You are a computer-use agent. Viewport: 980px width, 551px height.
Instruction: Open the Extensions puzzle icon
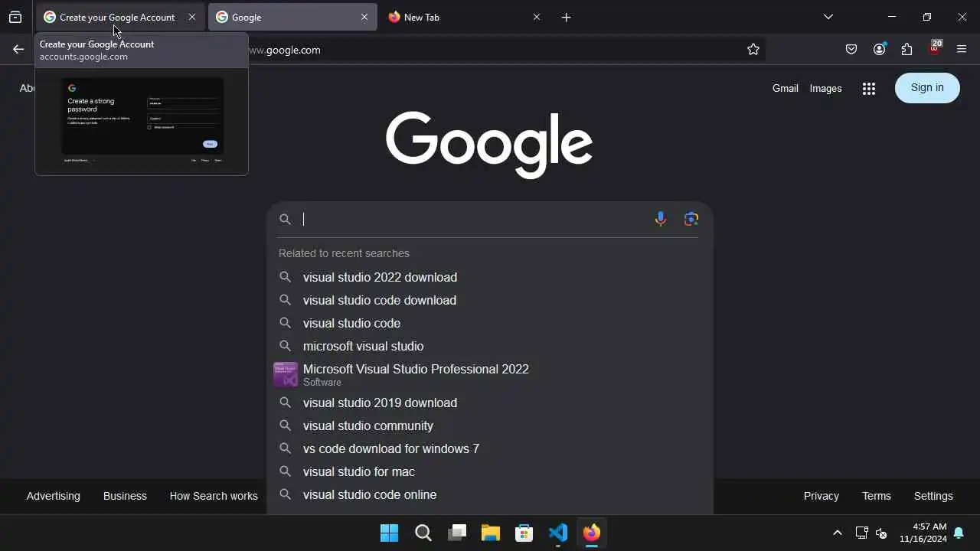pos(907,50)
